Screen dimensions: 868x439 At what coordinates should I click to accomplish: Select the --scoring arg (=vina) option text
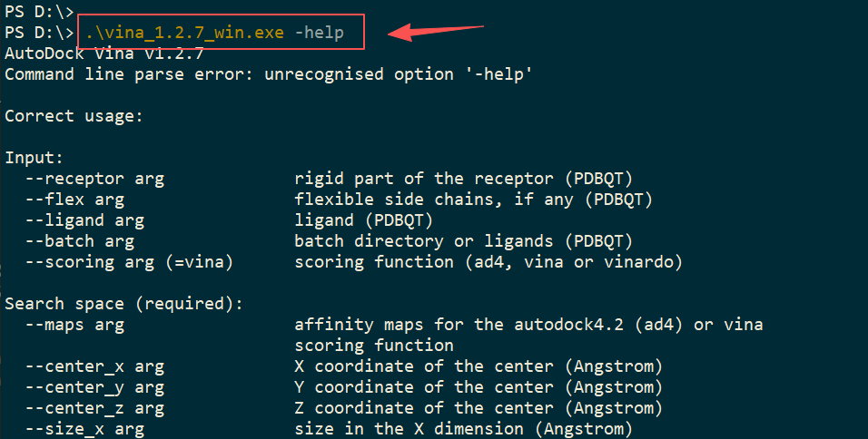tap(129, 262)
